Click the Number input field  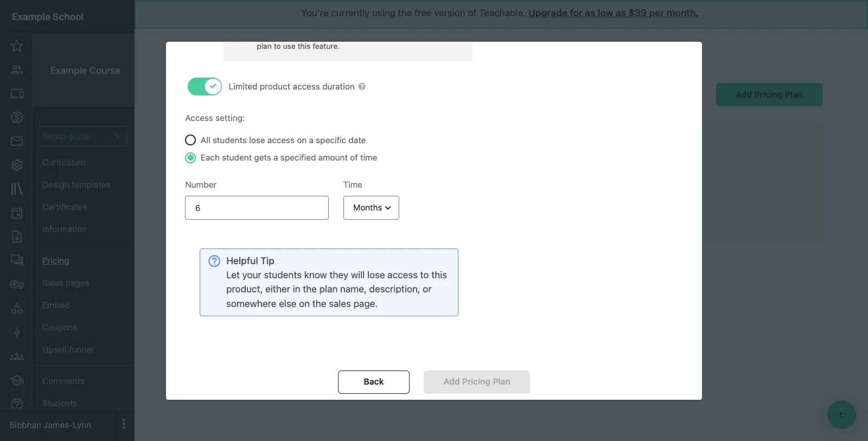257,208
